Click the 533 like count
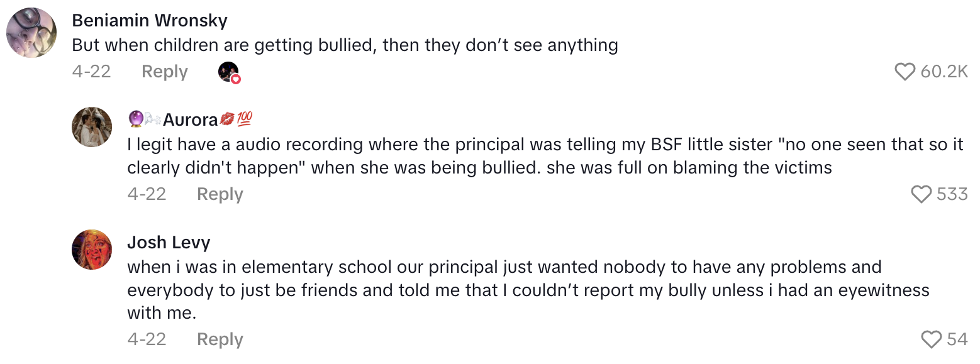This screenshot has width=980, height=364. [x=952, y=194]
